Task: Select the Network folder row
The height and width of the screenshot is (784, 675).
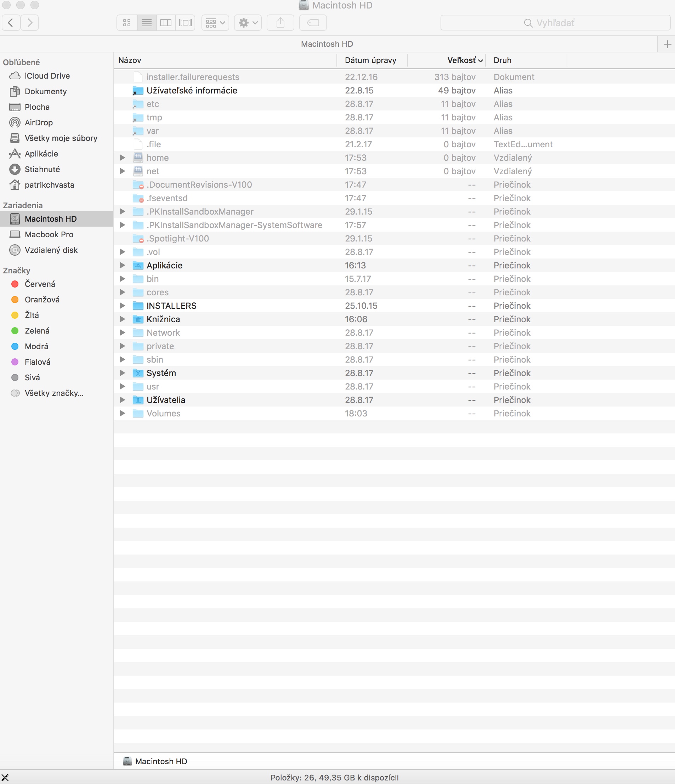Action: point(394,333)
